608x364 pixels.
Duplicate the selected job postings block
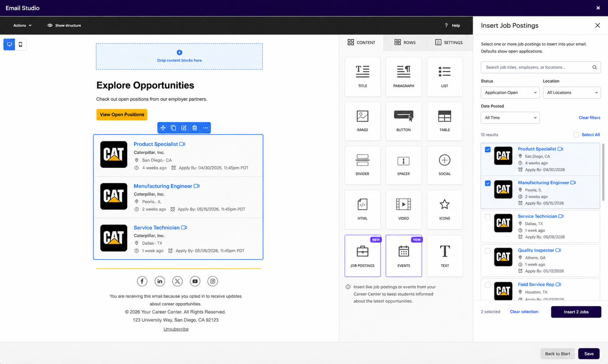click(173, 128)
